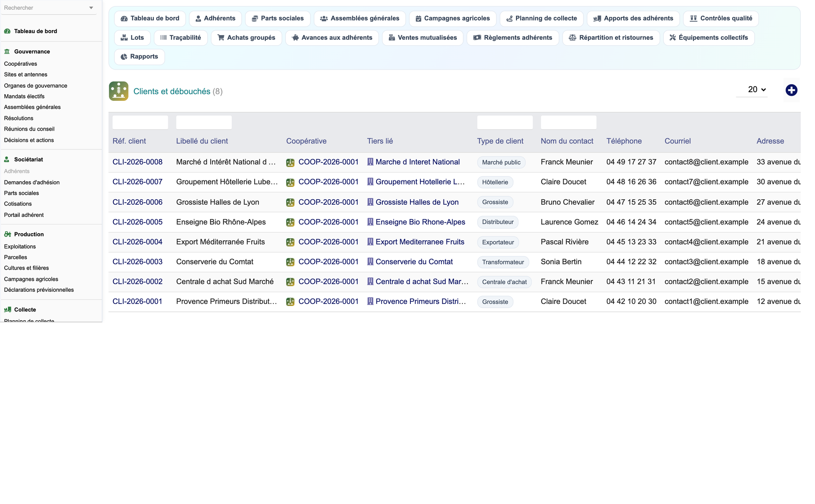Open client record CLI-2026-0003
This screenshot has height=504, width=815.
(x=137, y=262)
